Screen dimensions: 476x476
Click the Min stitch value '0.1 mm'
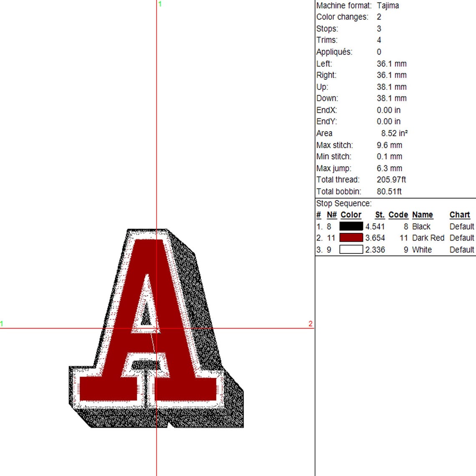pos(390,156)
